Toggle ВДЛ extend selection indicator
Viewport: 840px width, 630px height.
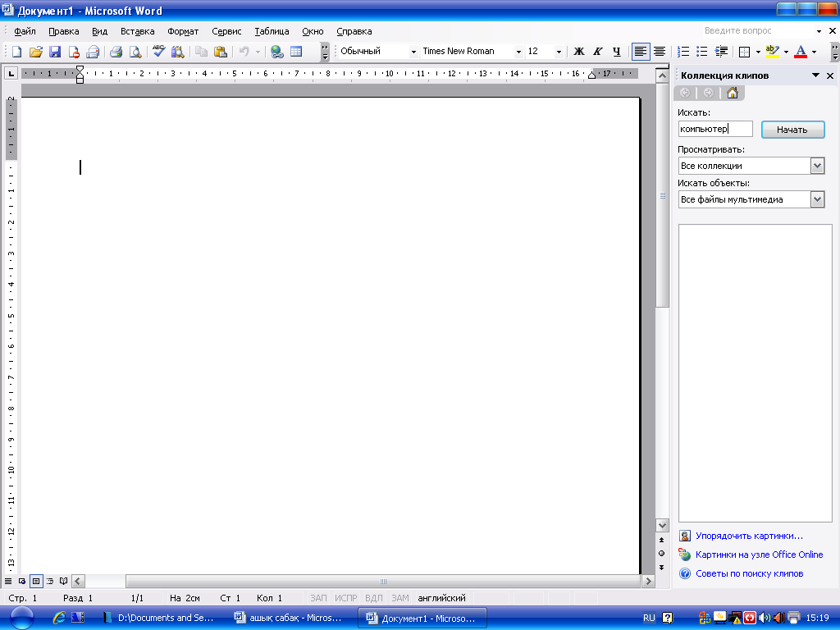[374, 598]
